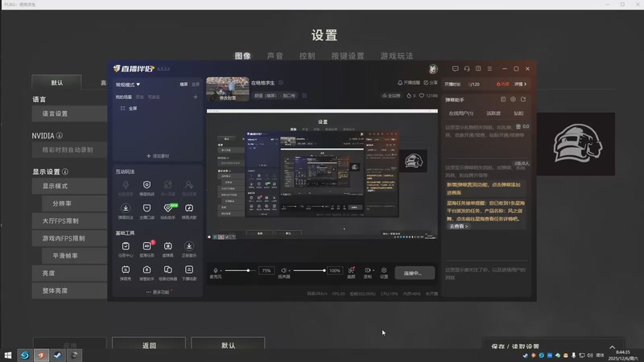Open 星海任务 tool with red badge
Viewport: 644px width, 362px height.
pyautogui.click(x=147, y=249)
